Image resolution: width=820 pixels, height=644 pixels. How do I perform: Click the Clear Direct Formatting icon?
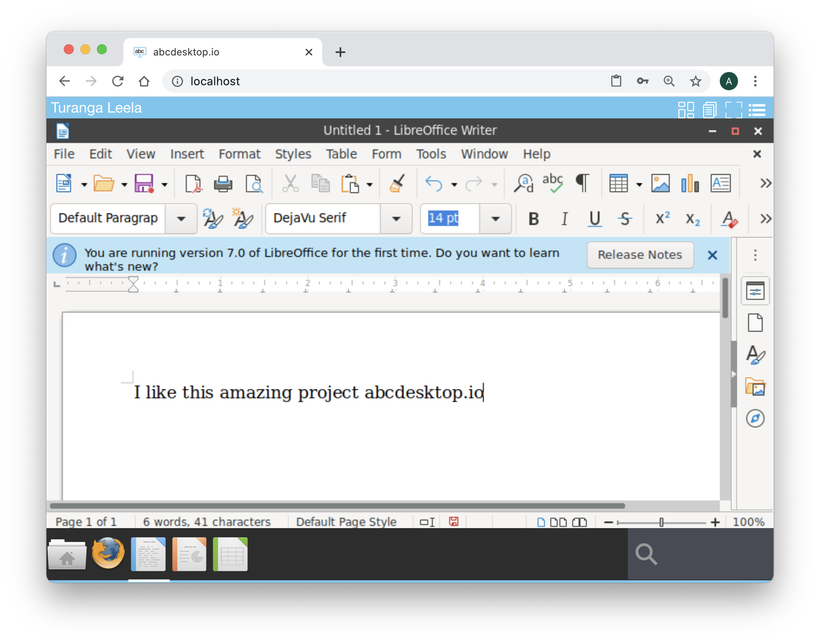pos(729,219)
